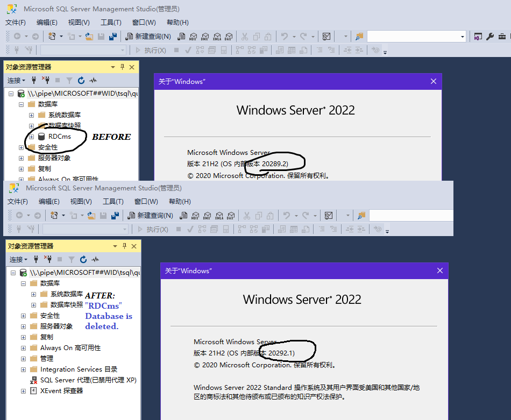511x420 pixels.
Task: Expand 安全性 in the AFTER window tree
Action: point(24,316)
